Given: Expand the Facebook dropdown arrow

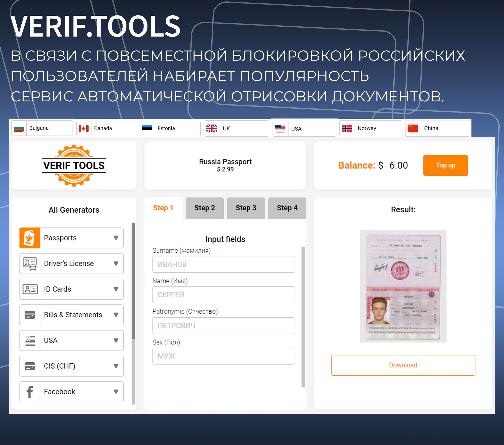Looking at the screenshot, I should point(116,392).
